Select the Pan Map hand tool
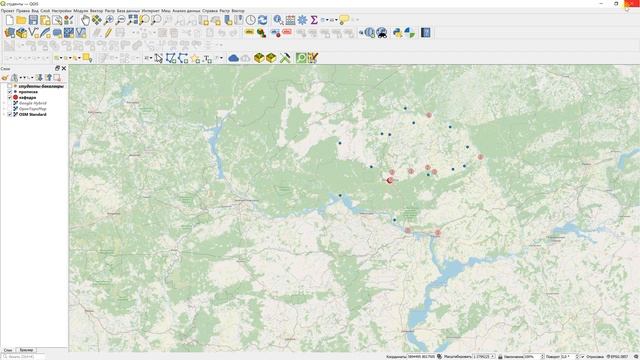This screenshot has height=360, width=640. (85, 20)
